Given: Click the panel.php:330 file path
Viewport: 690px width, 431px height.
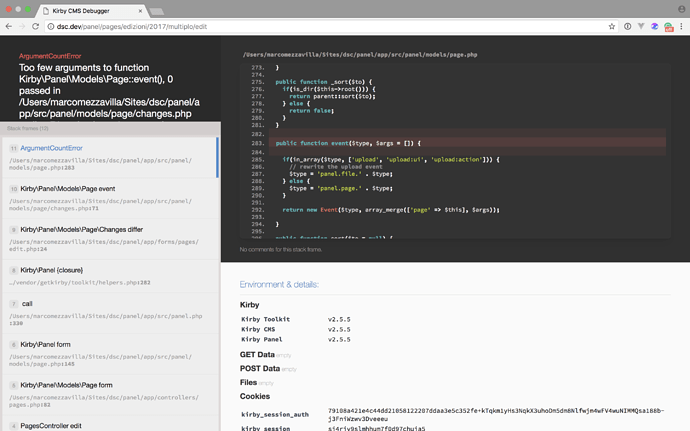Looking at the screenshot, I should (x=106, y=320).
